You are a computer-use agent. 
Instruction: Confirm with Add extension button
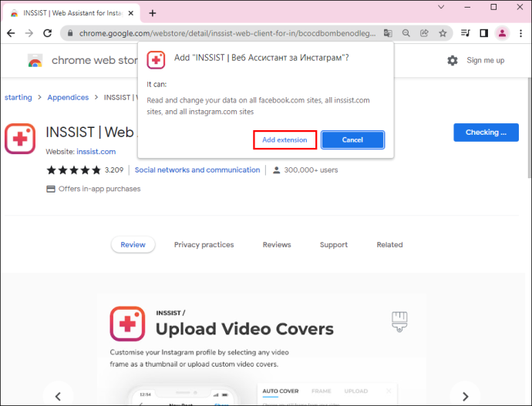click(x=285, y=140)
